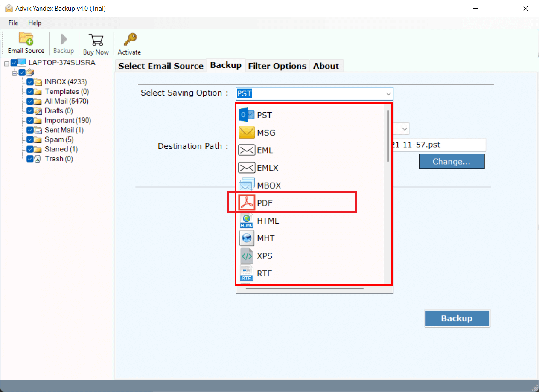Click the Change... button

pyautogui.click(x=452, y=162)
